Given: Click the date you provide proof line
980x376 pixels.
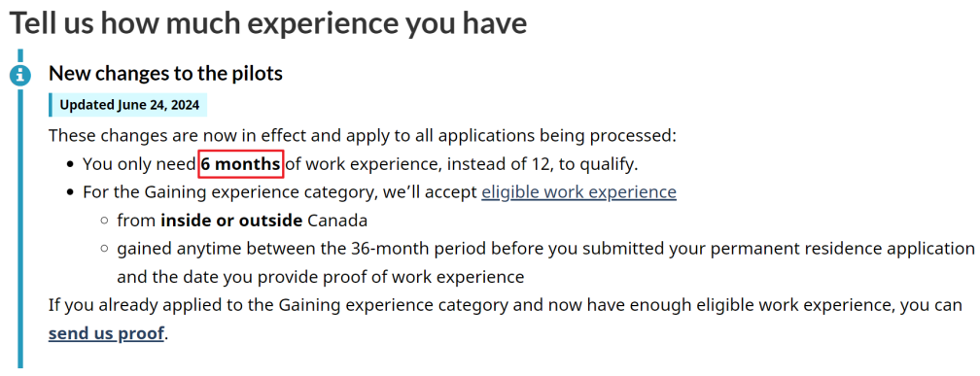Looking at the screenshot, I should click(x=321, y=277).
